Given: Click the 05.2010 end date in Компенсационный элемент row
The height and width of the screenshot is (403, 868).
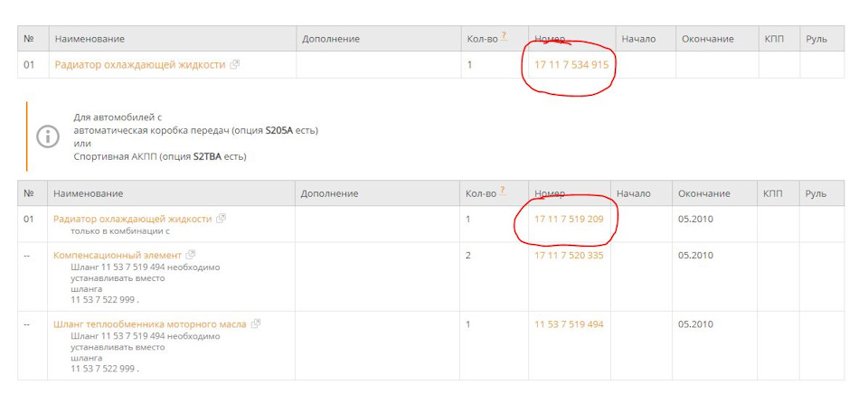Looking at the screenshot, I should (x=695, y=255).
